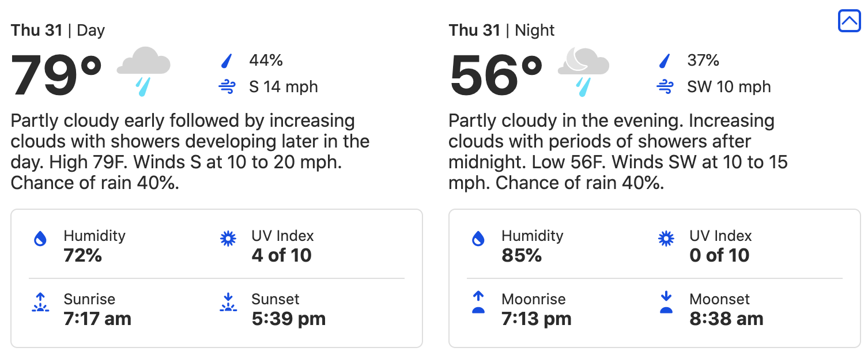Click the moonrise icon
This screenshot has height=355, width=868.
tap(478, 303)
